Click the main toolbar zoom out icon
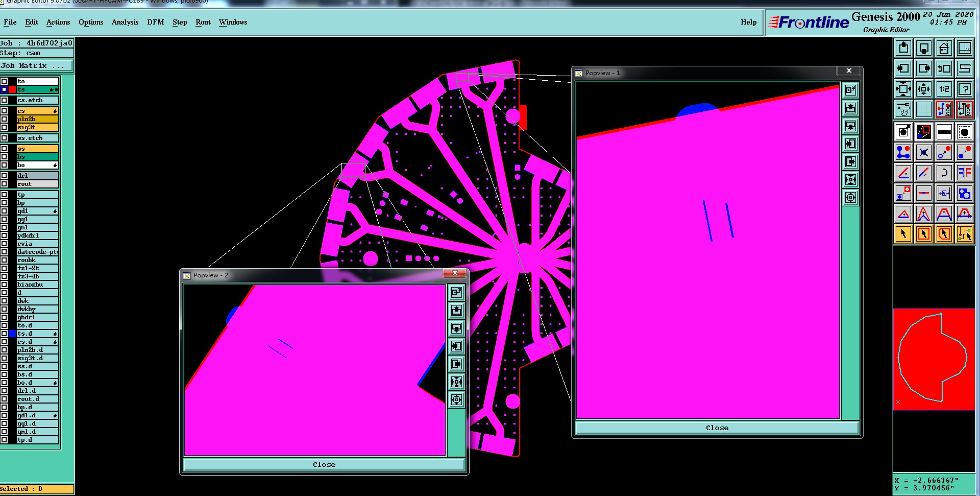Viewport: 980px width, 496px height. click(x=924, y=89)
